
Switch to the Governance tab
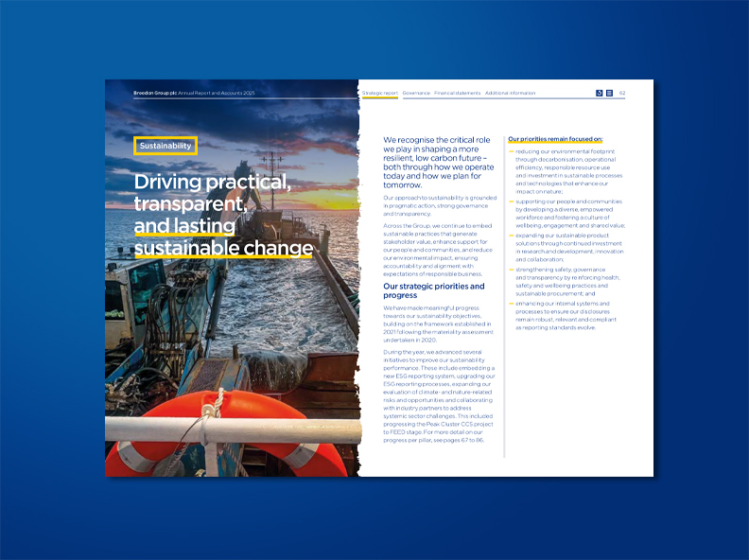coord(415,94)
